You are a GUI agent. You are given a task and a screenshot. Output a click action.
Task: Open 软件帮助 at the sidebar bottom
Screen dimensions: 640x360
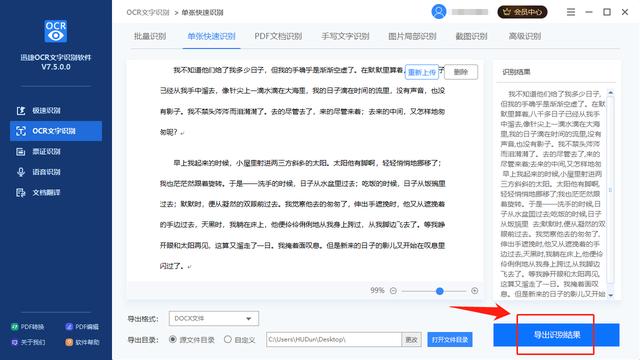point(82,342)
